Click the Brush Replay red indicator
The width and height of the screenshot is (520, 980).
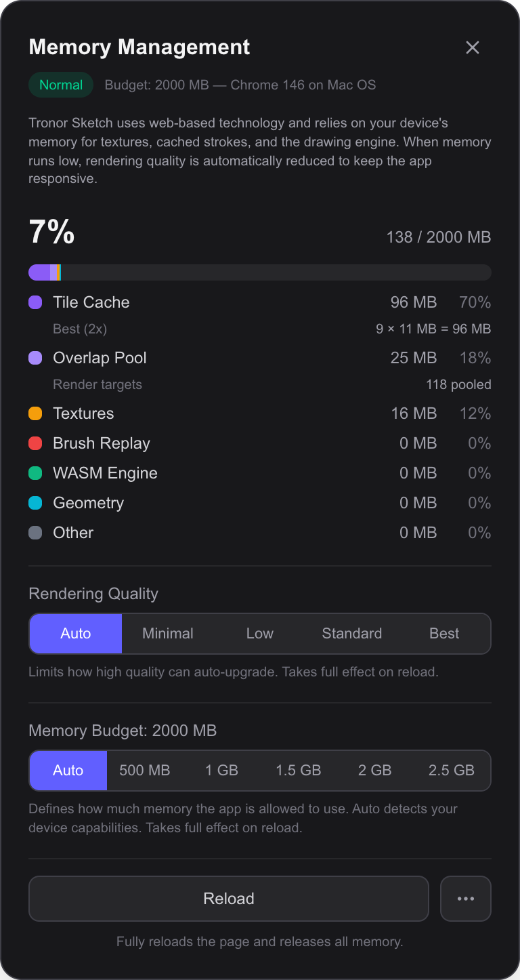pyautogui.click(x=35, y=443)
